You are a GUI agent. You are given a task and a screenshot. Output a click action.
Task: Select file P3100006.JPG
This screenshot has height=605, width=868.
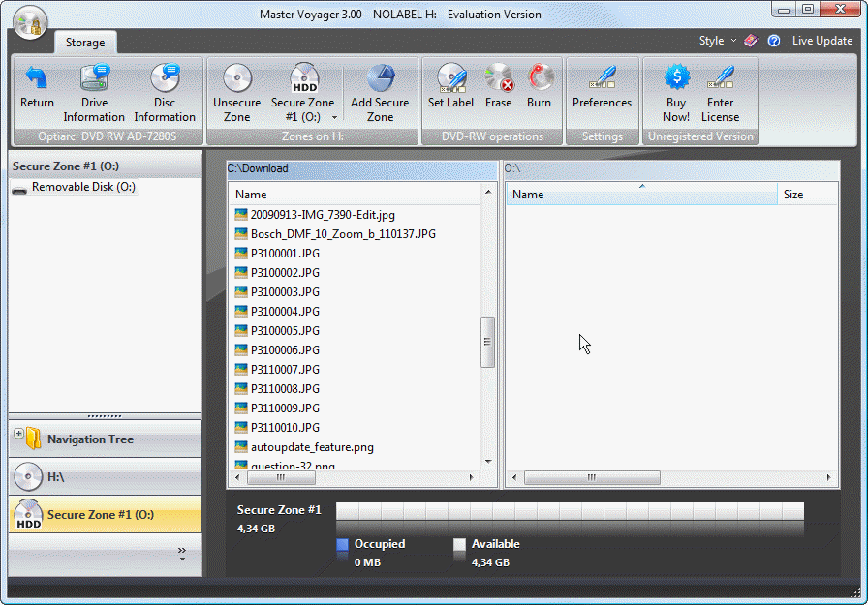[285, 350]
